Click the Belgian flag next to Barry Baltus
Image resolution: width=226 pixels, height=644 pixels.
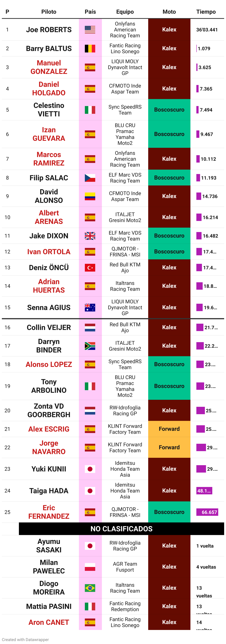click(x=90, y=49)
